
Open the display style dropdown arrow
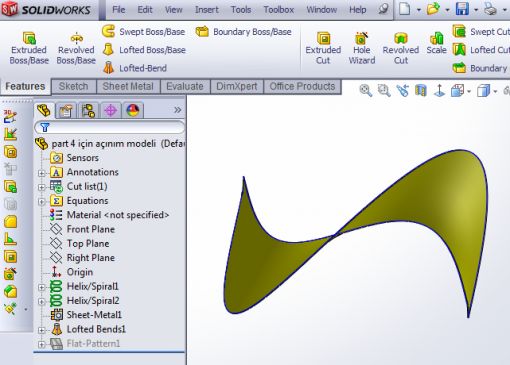(495, 91)
